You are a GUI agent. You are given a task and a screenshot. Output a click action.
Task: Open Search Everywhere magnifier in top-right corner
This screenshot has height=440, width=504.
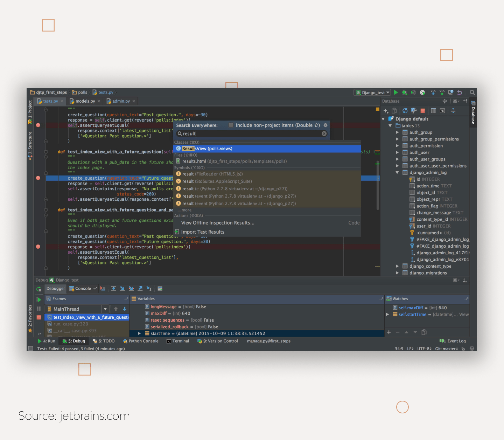[x=472, y=92]
